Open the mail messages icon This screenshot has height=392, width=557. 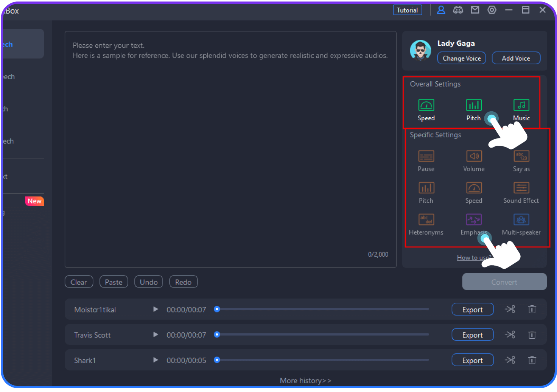(x=475, y=10)
